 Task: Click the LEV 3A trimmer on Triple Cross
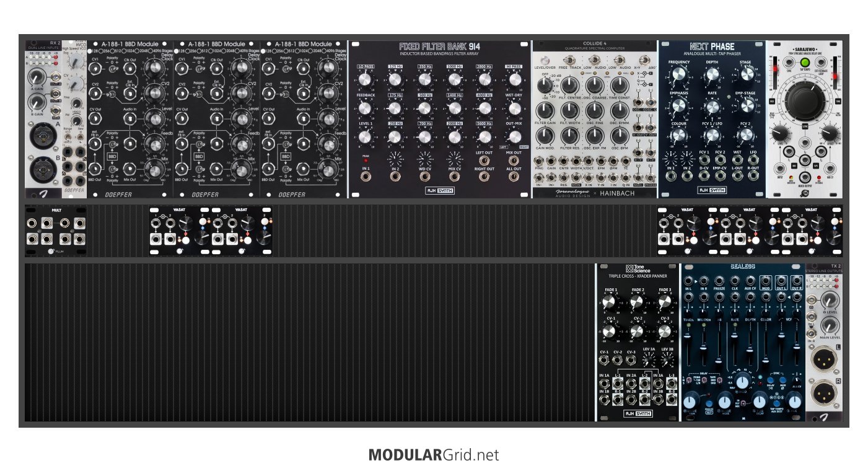649,360
